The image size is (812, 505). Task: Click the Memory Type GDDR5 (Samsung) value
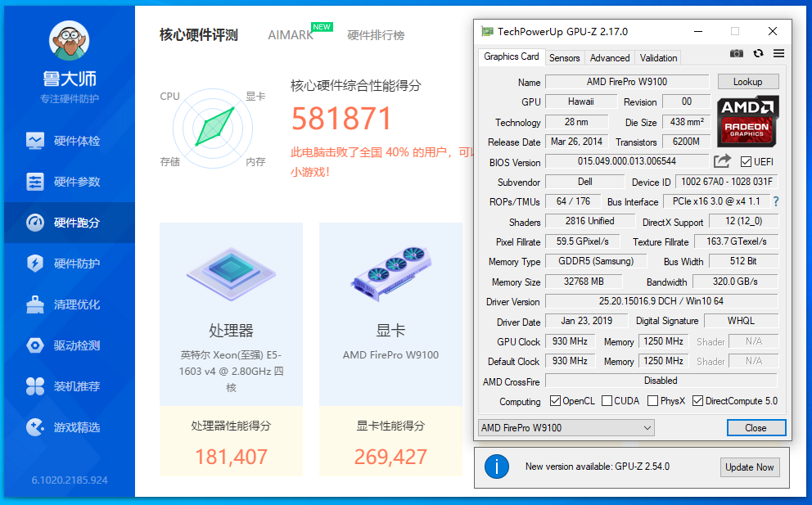click(596, 261)
